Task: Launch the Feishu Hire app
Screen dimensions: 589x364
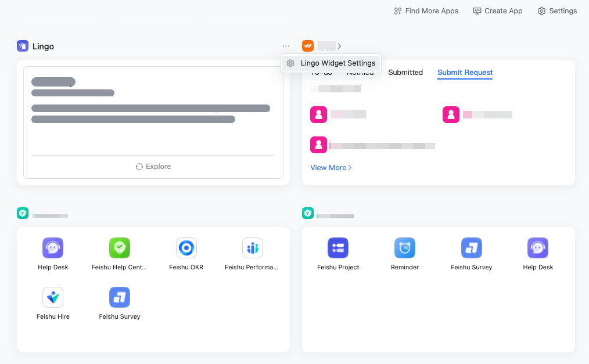Action: pyautogui.click(x=53, y=298)
